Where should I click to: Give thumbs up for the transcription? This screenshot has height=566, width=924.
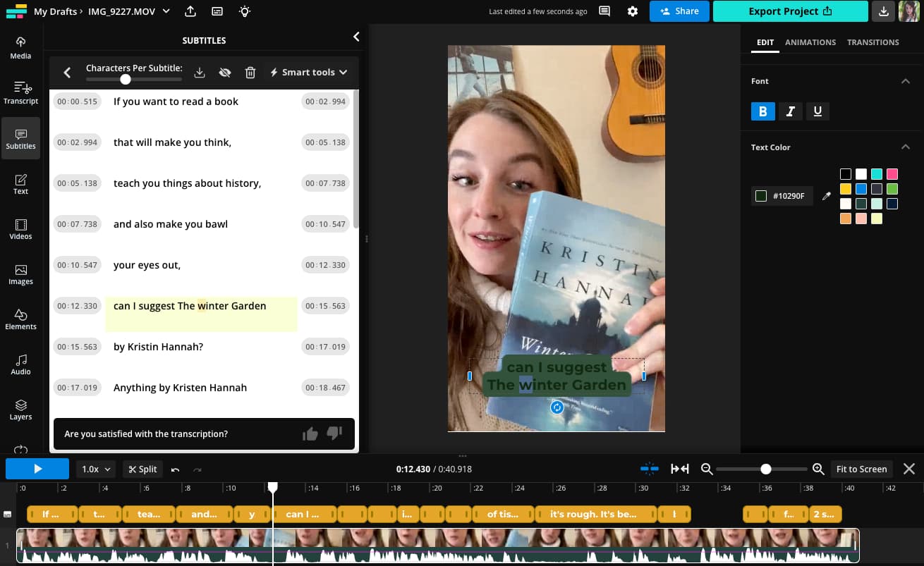click(310, 434)
